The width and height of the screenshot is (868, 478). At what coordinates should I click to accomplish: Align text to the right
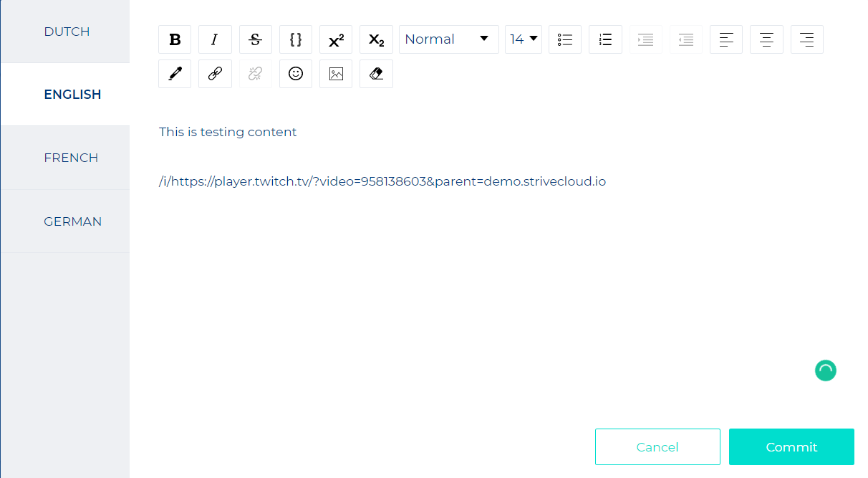[x=807, y=39]
